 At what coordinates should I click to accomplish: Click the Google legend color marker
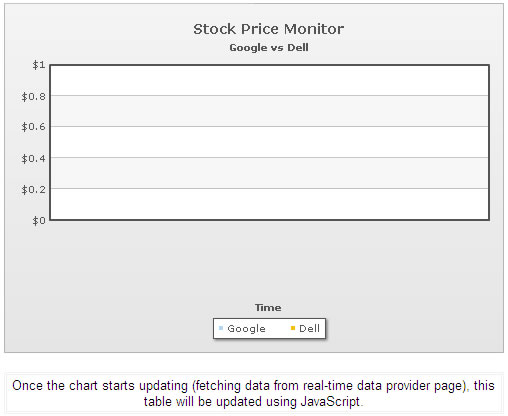221,328
